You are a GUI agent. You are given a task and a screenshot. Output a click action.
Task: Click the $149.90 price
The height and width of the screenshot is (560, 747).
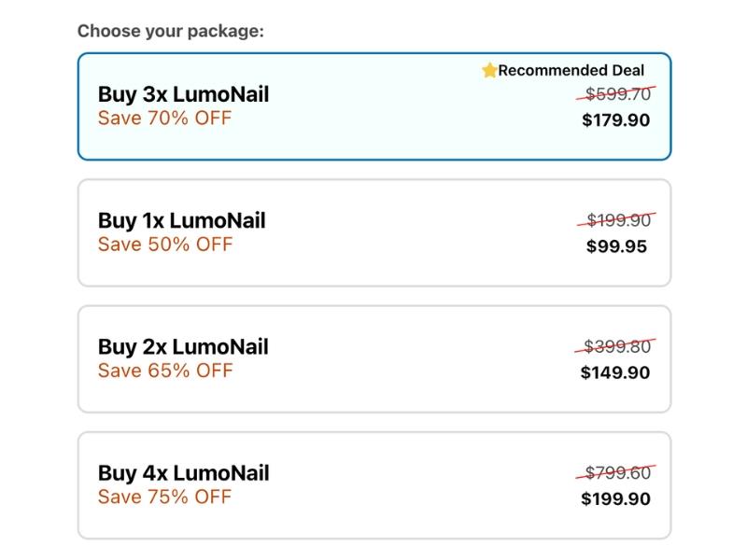pyautogui.click(x=615, y=372)
